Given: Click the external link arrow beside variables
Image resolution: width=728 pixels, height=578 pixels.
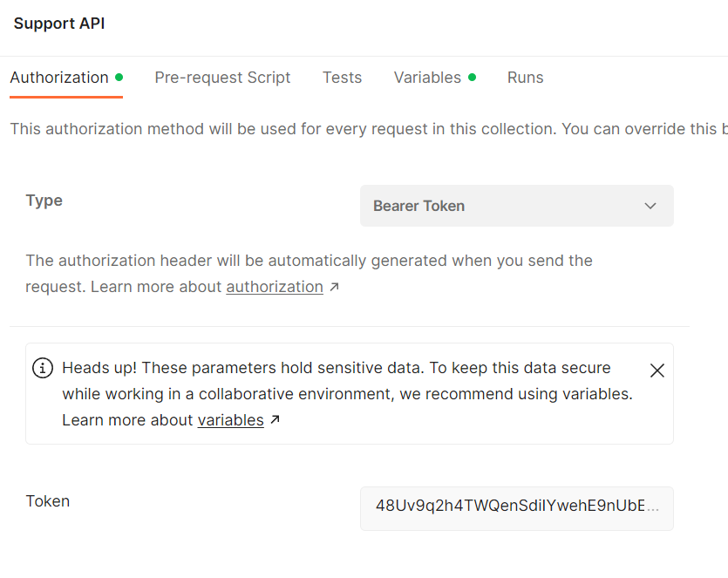Looking at the screenshot, I should pos(274,419).
